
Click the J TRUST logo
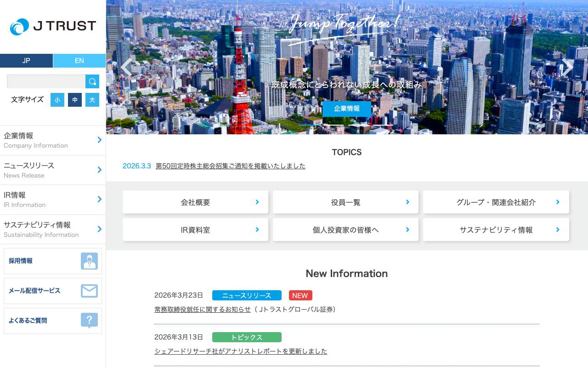pos(53,26)
